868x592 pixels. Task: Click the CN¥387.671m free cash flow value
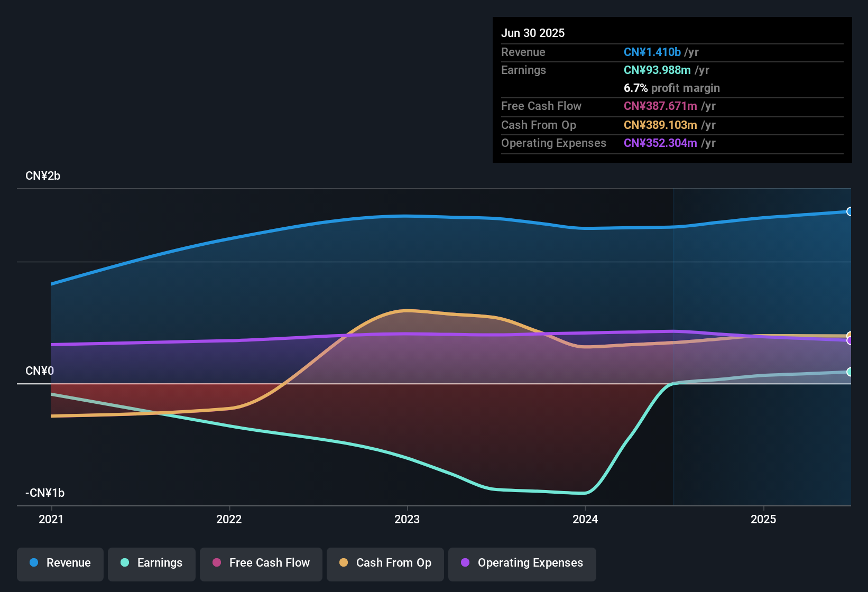pyautogui.click(x=660, y=106)
